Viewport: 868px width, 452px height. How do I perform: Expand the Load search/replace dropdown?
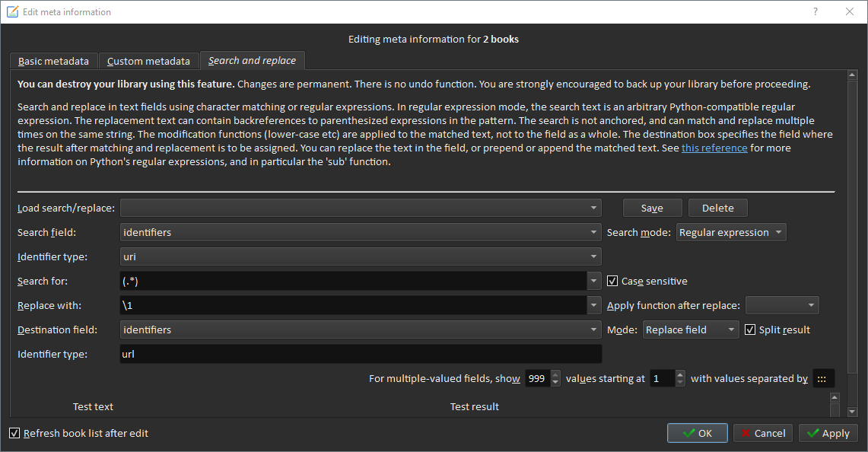click(x=361, y=208)
